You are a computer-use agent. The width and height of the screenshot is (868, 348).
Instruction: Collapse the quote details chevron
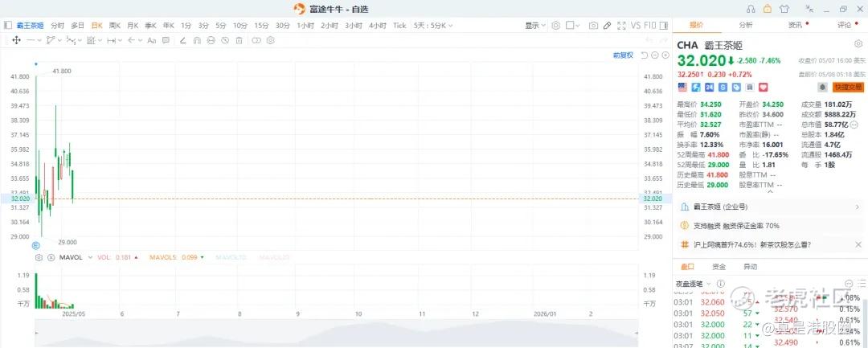pos(769,192)
